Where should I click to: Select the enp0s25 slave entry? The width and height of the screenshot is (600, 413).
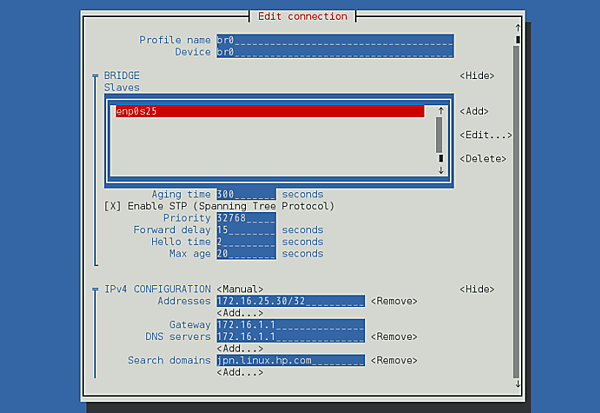pos(268,112)
